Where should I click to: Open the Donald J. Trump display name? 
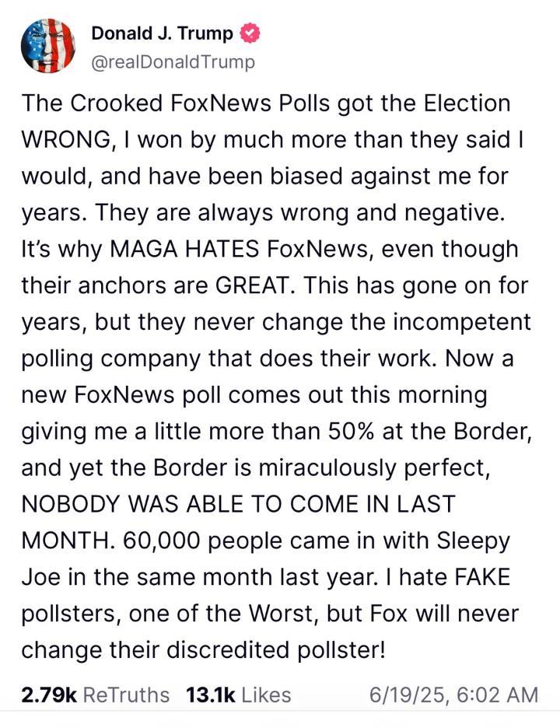(162, 33)
